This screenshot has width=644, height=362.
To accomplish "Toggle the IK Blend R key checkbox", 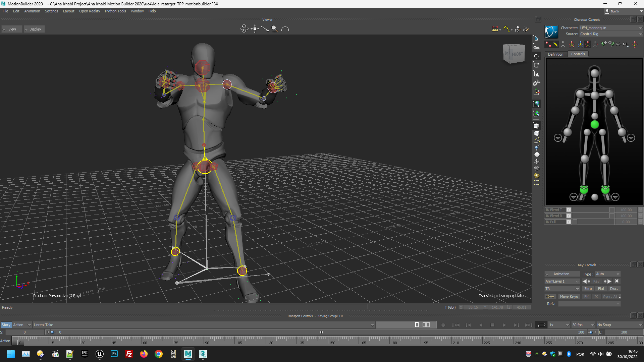I will click(x=569, y=216).
